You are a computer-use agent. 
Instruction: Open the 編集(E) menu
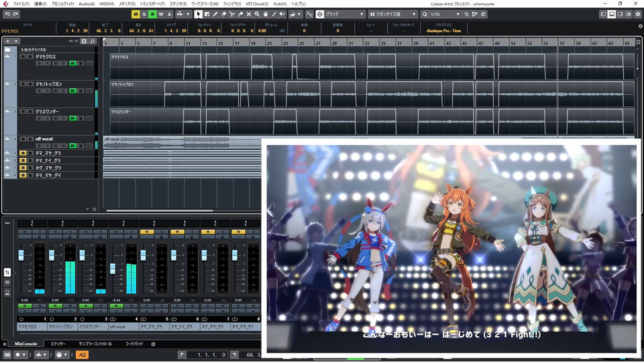tap(40, 4)
